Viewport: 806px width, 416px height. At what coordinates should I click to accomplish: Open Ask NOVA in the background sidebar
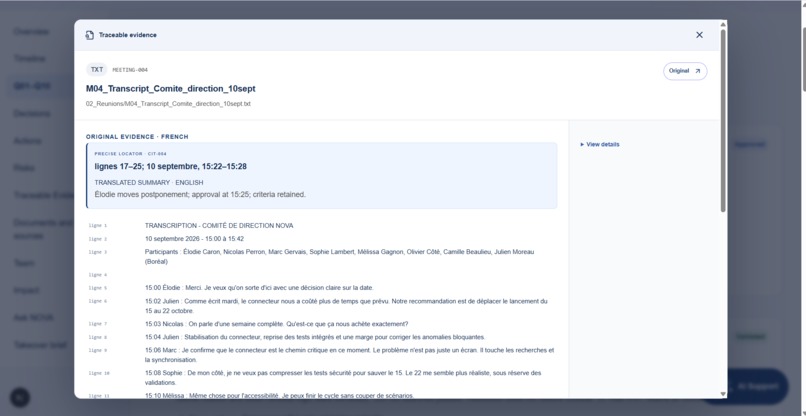(x=33, y=318)
